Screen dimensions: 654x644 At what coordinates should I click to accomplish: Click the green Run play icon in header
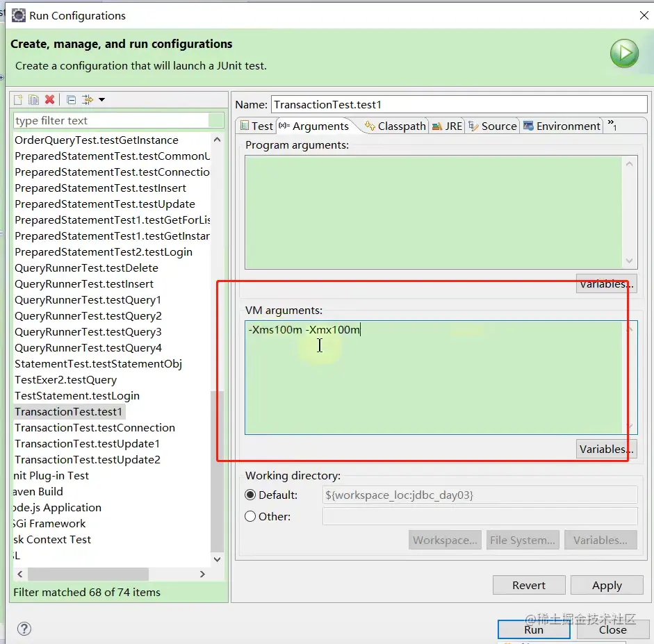tap(624, 53)
